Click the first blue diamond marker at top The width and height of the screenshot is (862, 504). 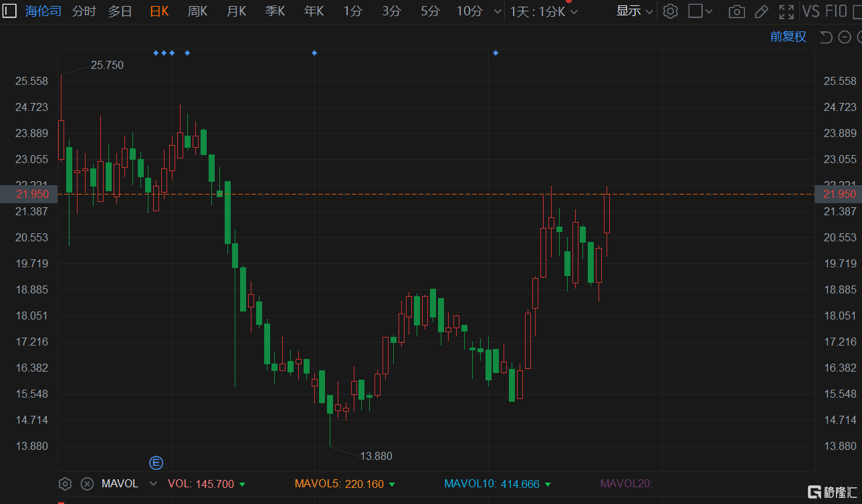[x=156, y=53]
